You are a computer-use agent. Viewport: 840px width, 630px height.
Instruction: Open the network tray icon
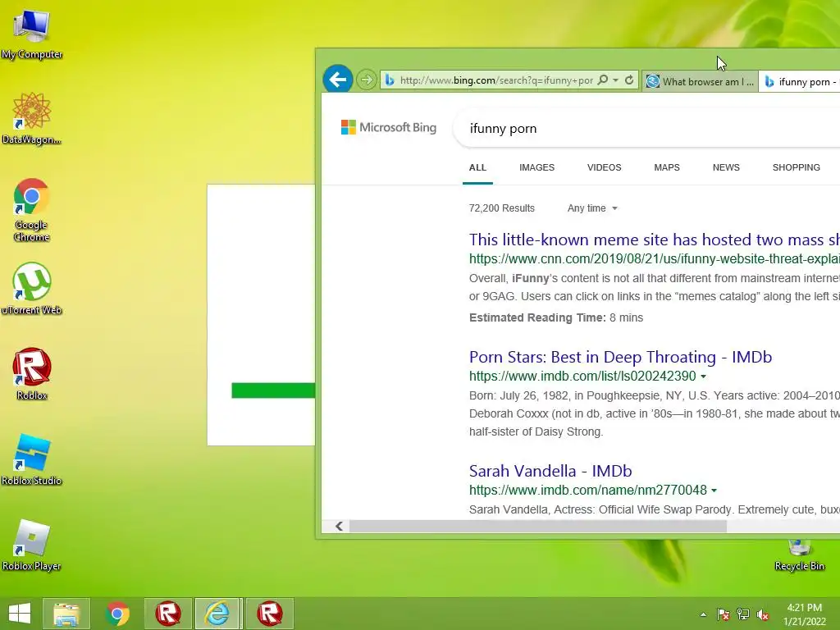(x=743, y=614)
